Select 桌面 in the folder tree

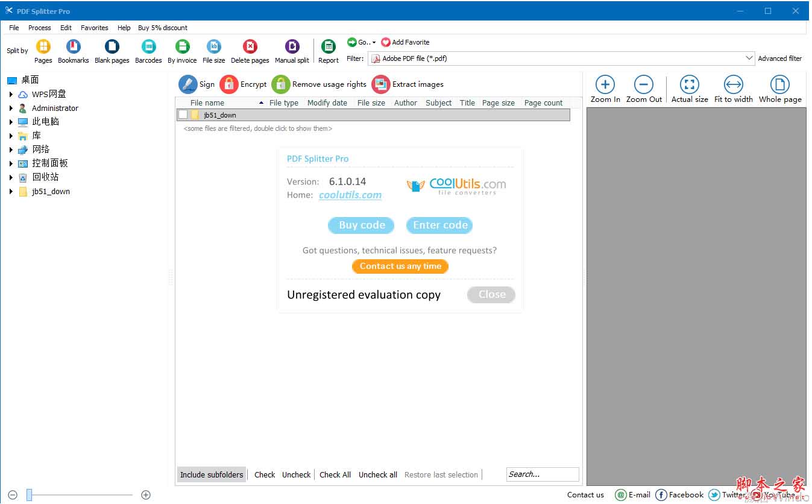coord(30,80)
